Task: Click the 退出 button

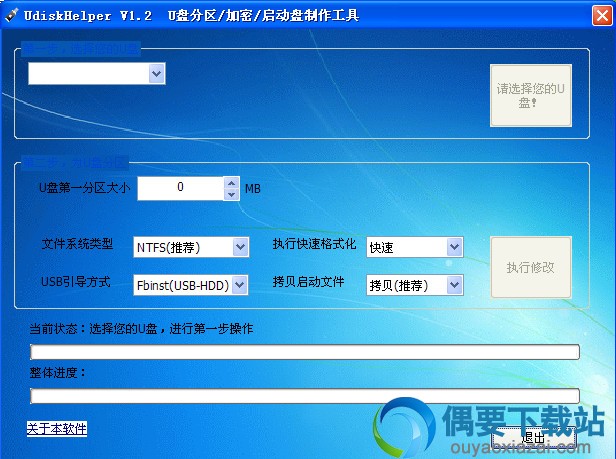Action: (534, 437)
